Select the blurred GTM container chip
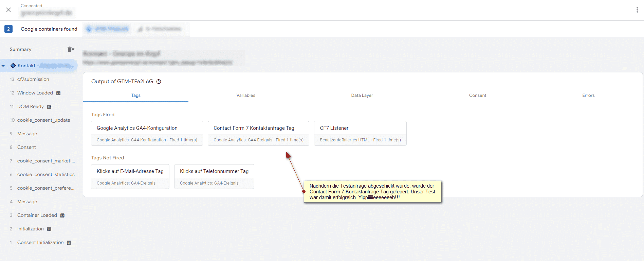The width and height of the screenshot is (644, 261). (x=108, y=29)
